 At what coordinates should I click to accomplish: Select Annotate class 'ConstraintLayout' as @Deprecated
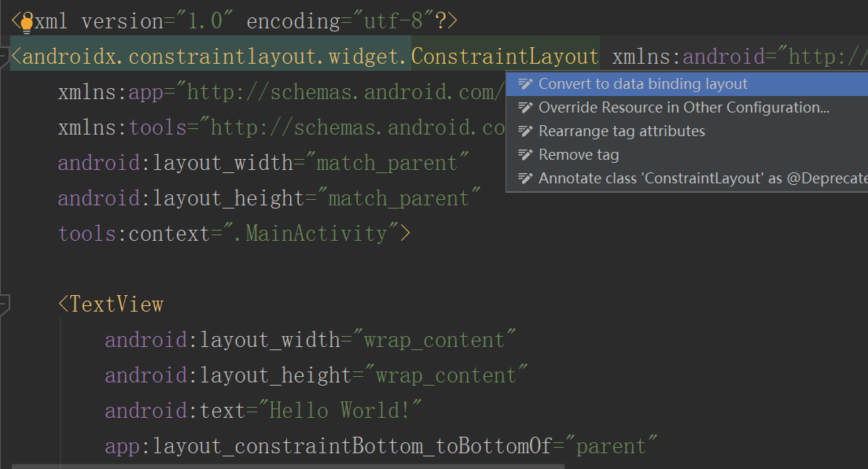[x=700, y=178]
